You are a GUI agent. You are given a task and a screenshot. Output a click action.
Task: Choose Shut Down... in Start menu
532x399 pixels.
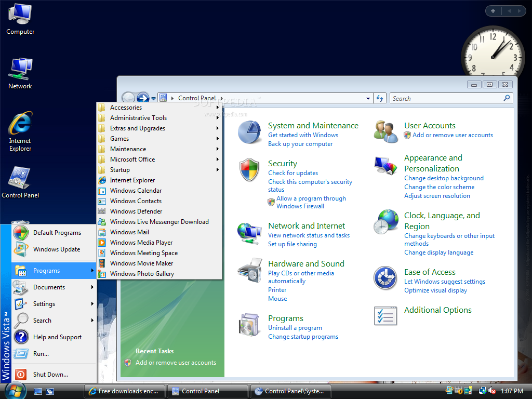(x=54, y=374)
